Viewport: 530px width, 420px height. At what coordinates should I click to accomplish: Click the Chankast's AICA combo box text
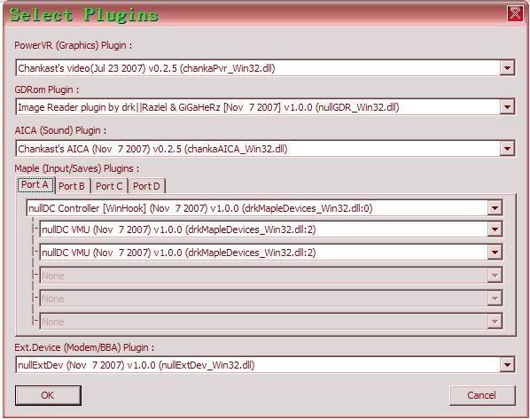coord(152,149)
